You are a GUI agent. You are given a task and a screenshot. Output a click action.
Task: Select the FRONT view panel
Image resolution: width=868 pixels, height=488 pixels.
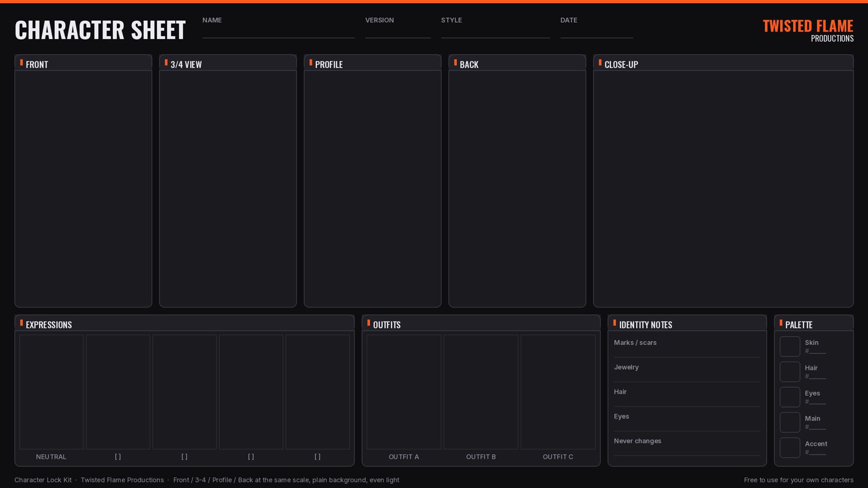click(x=83, y=181)
